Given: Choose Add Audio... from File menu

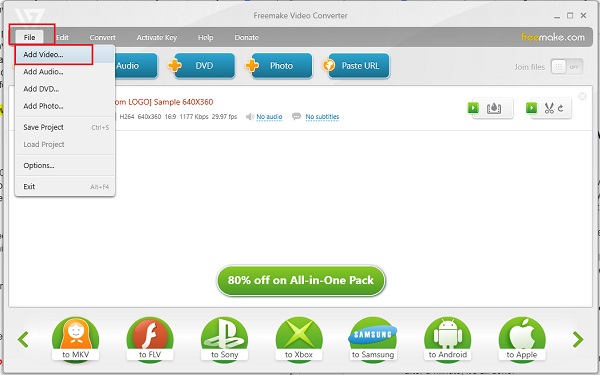Looking at the screenshot, I should pos(65,72).
